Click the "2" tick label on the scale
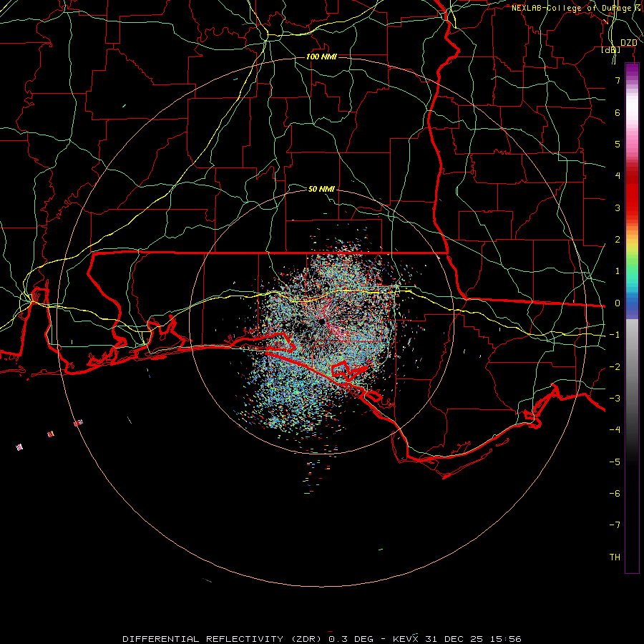644x644 pixels. 618,240
